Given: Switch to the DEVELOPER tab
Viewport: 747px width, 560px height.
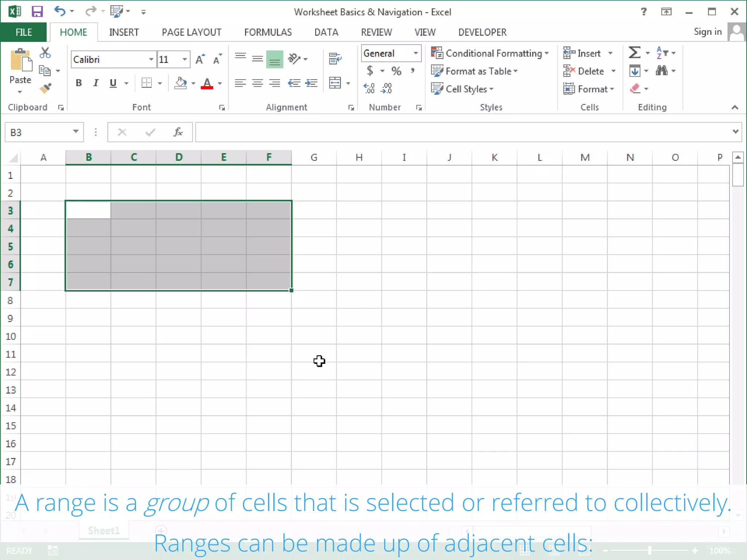Looking at the screenshot, I should [x=482, y=32].
